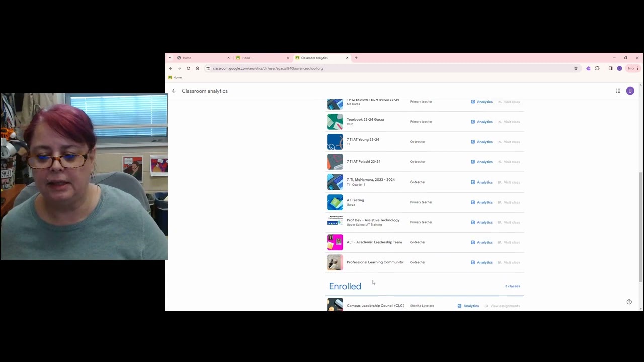
Task: View site information icon in address bar
Action: point(208,68)
